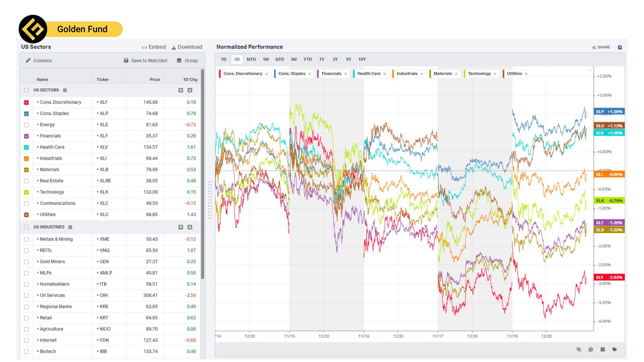Uncheck the Financials checkbox
Screen dimensions: 644x362
[27, 136]
